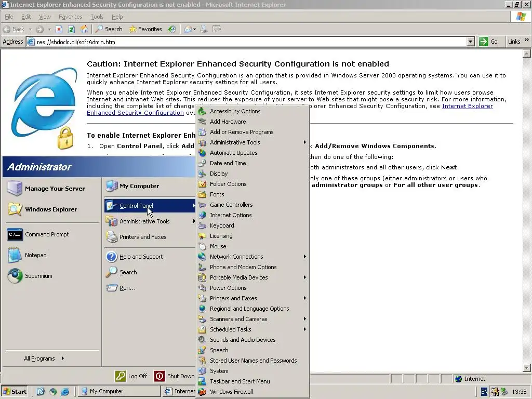
Task: Open Mouse settings entry
Action: click(253, 246)
